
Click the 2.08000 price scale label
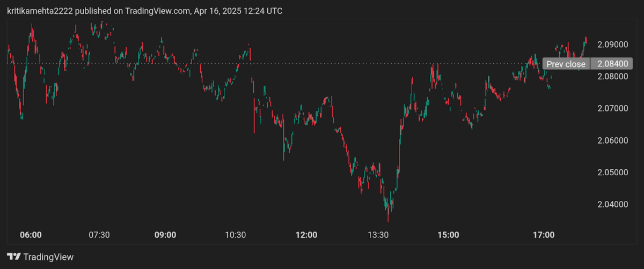(x=612, y=77)
